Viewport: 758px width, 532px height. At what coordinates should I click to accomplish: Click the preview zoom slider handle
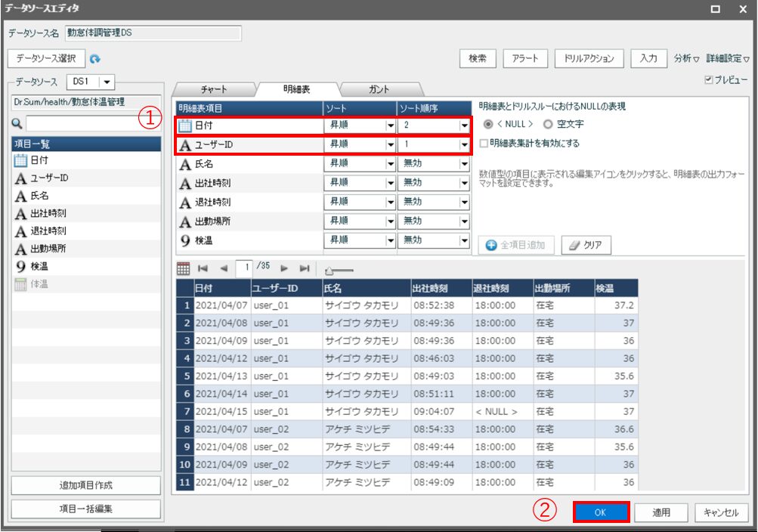point(329,270)
